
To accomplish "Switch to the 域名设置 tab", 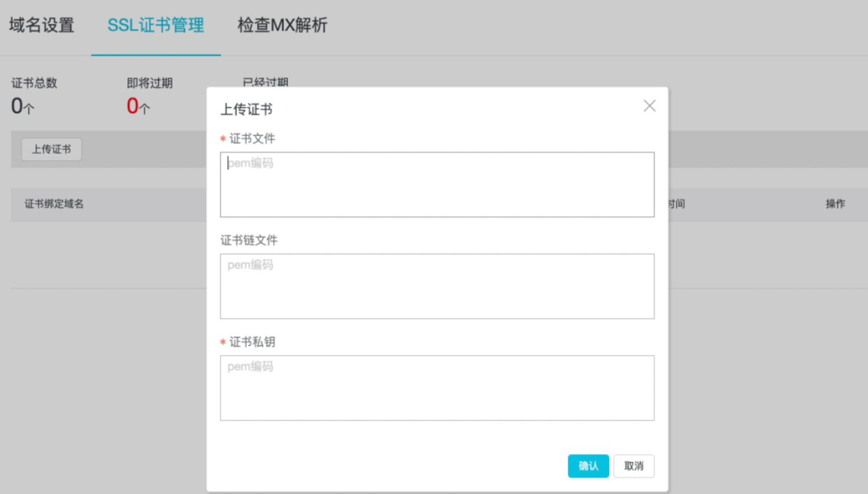I will click(42, 26).
